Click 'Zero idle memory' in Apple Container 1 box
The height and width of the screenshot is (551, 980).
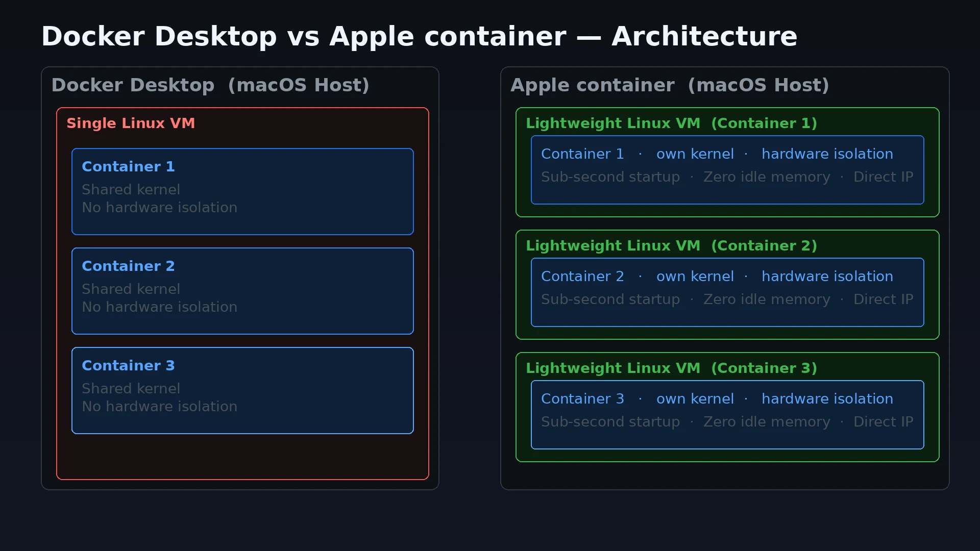pos(767,177)
